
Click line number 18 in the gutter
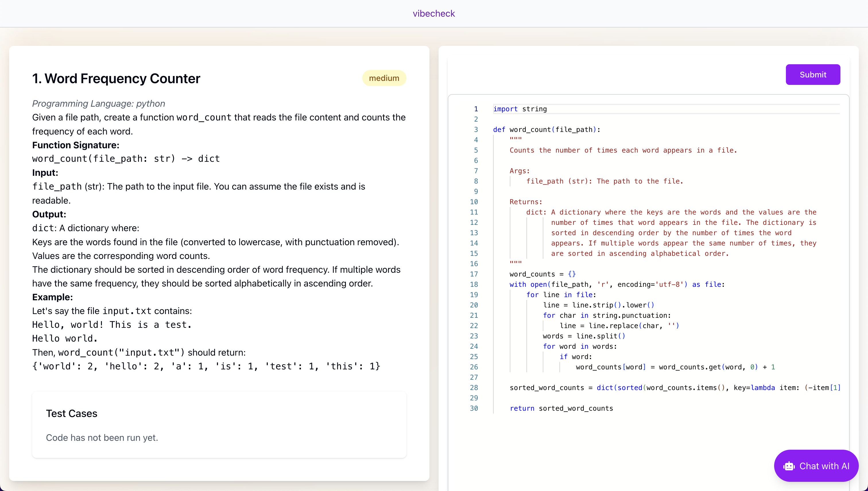pos(474,284)
